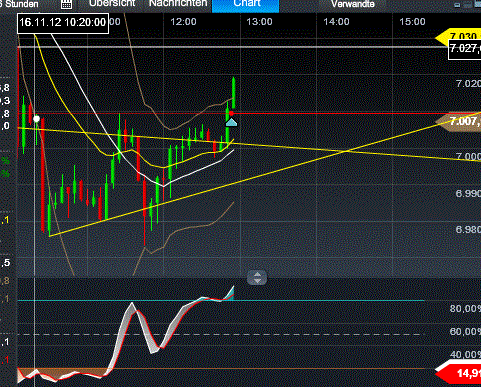Open the Verwandte tab
The height and width of the screenshot is (387, 481).
pos(353,4)
